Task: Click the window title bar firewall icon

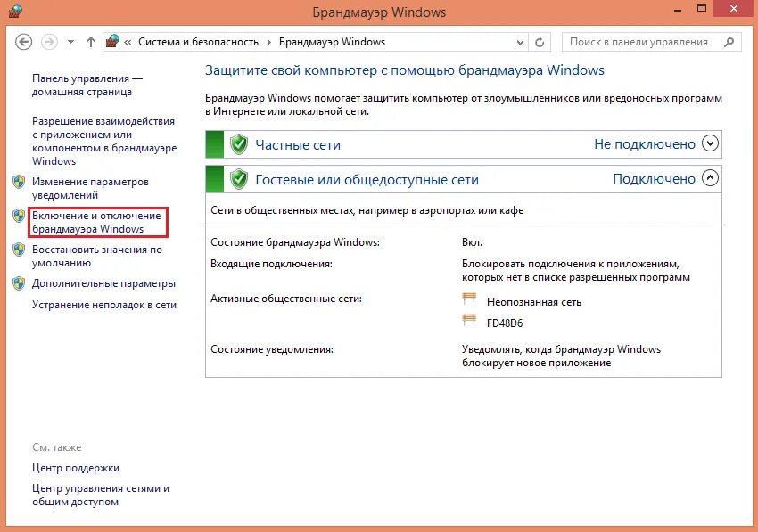Action: pos(15,11)
